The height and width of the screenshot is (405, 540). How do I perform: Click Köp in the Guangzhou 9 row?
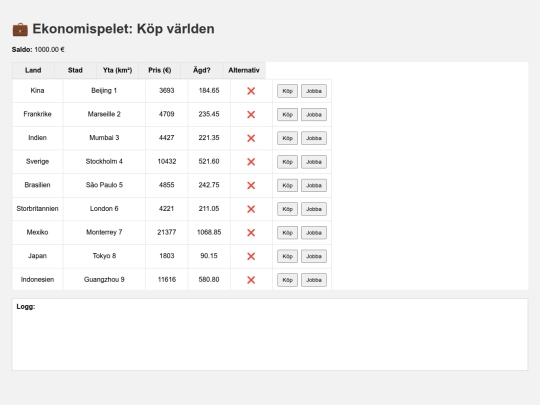(287, 280)
